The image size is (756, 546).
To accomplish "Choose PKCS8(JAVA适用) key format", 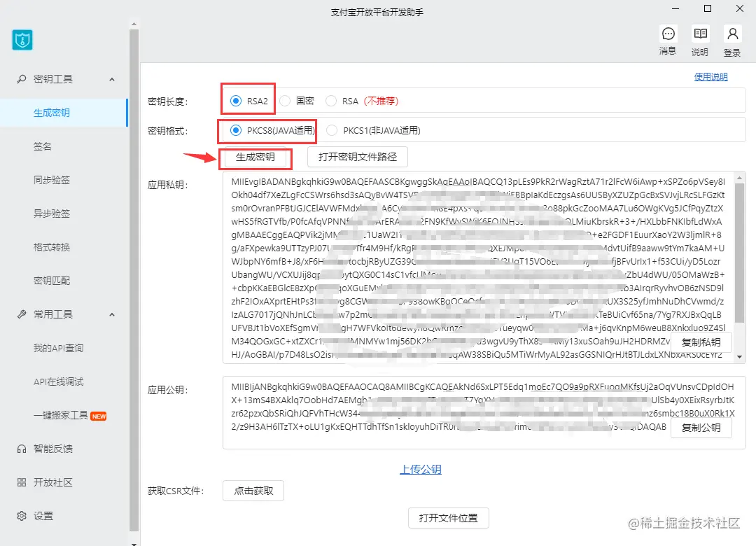I will point(272,130).
